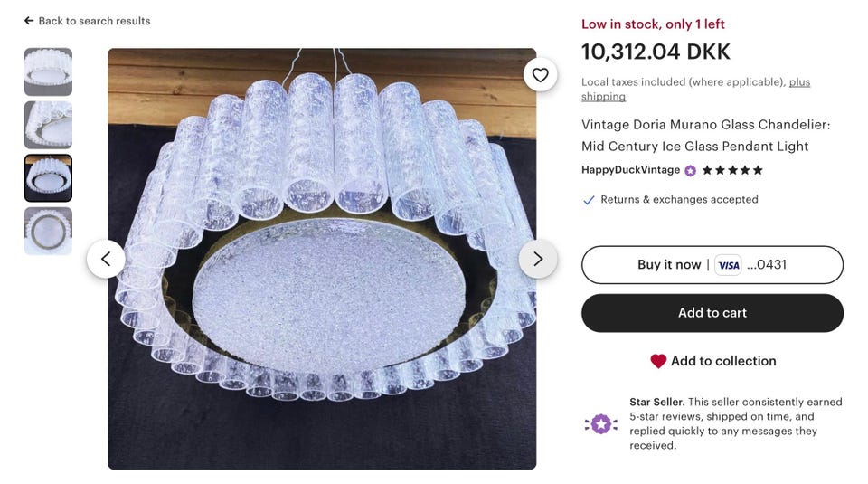Select the first chandelier thumbnail
Screen dimensions: 868x484
pyautogui.click(x=48, y=72)
